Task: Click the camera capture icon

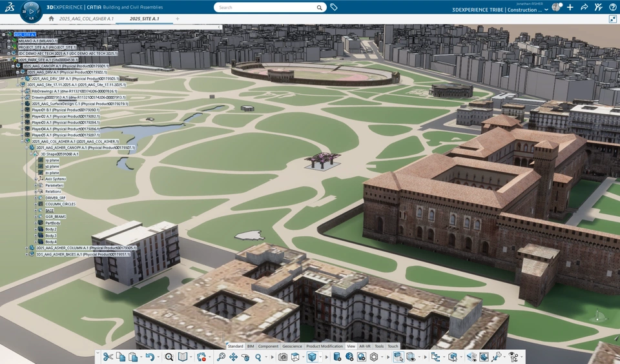Action: tap(283, 357)
